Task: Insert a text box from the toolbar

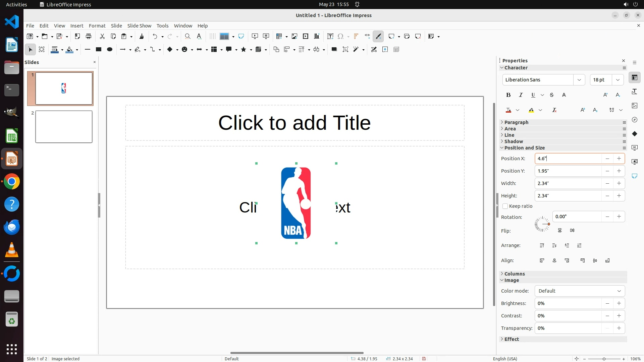Action: pos(330,36)
